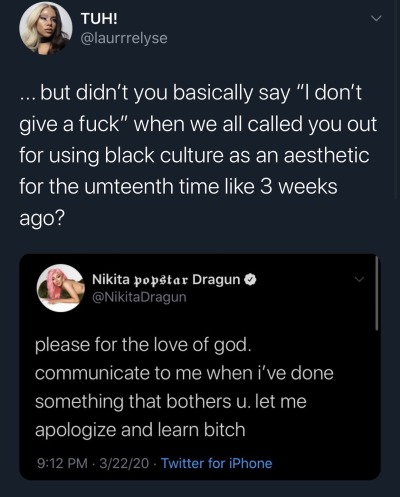Expand the quoted tweet options chevron
The image size is (400, 497).
[x=359, y=279]
